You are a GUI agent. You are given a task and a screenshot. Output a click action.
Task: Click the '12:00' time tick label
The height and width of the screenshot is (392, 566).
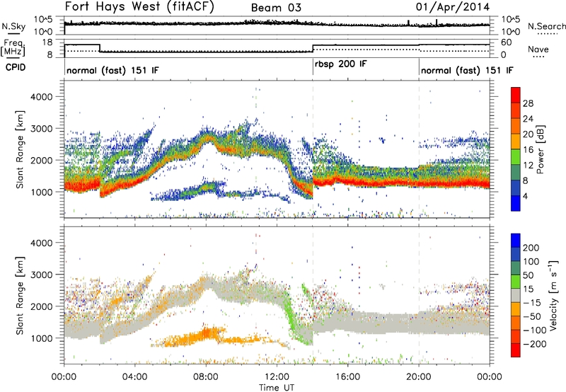277,377
